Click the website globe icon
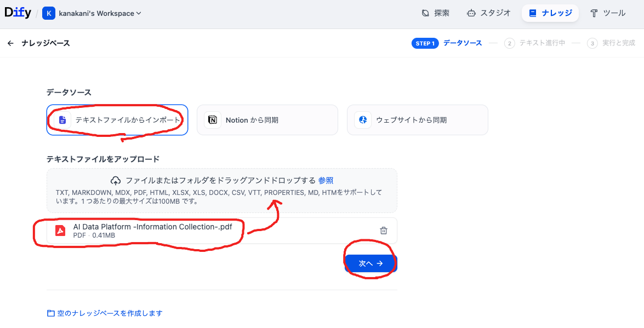Viewport: 644px width, 328px height. click(x=363, y=120)
